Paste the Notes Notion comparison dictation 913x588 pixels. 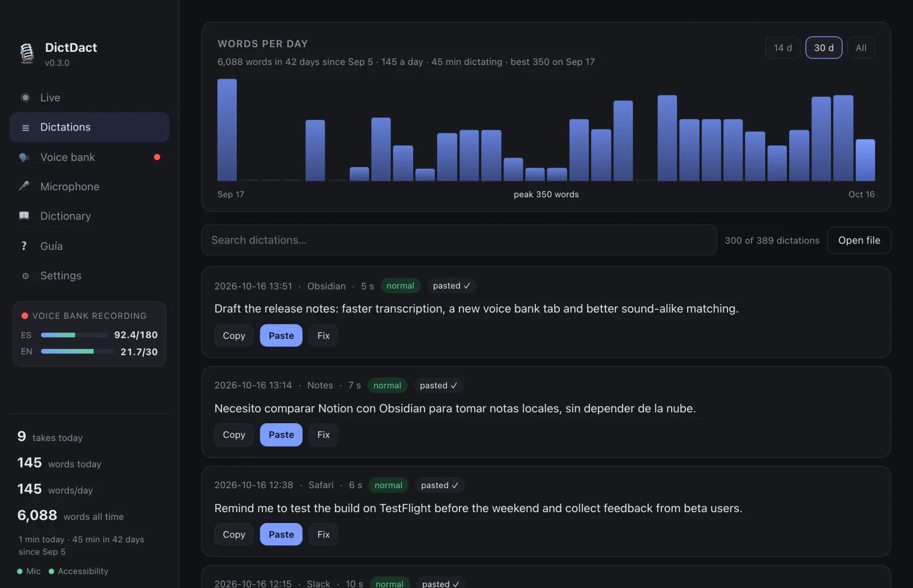pos(281,435)
